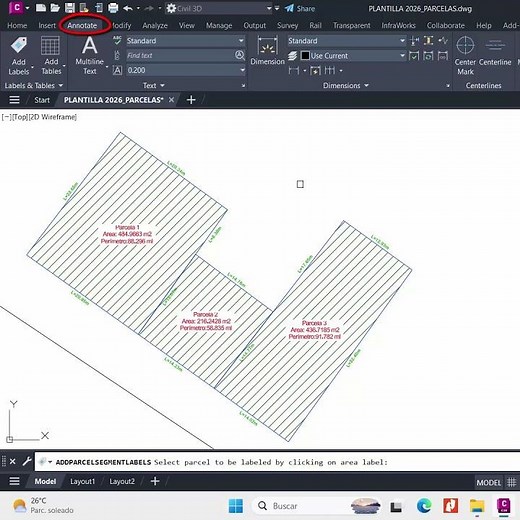Expand the Text panel

pos(154,86)
